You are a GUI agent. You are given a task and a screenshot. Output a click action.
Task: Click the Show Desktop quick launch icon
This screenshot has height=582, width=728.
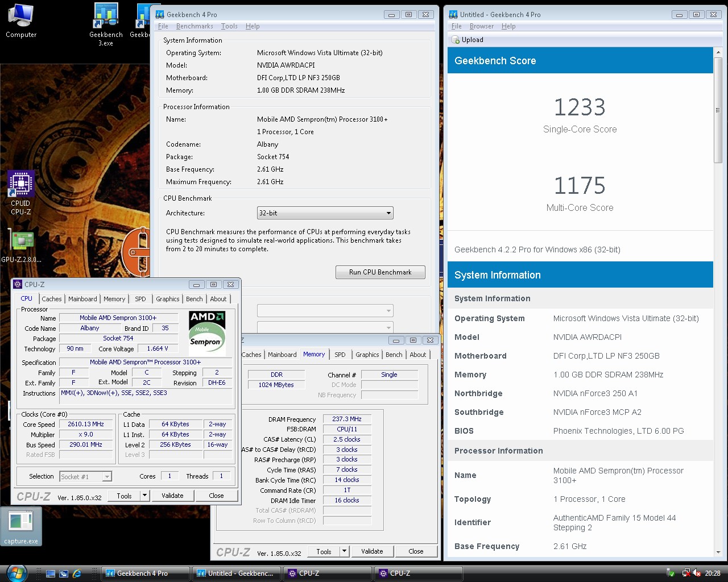click(x=51, y=573)
